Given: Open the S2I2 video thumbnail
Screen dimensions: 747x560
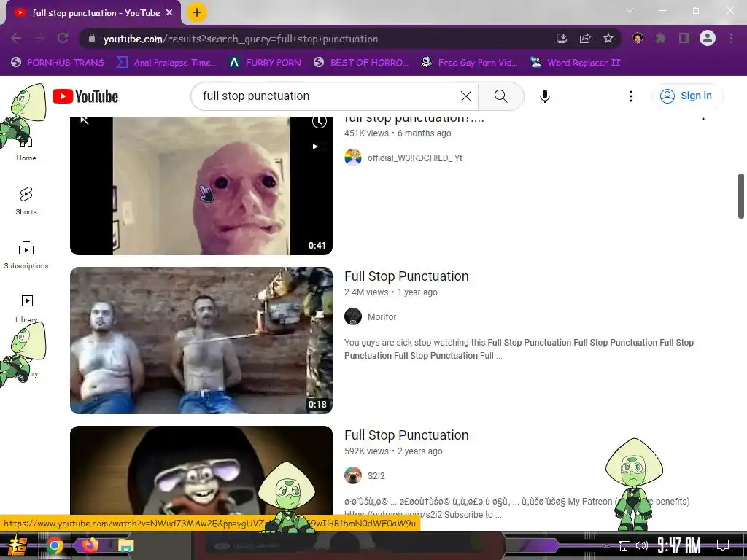Looking at the screenshot, I should click(x=201, y=472).
